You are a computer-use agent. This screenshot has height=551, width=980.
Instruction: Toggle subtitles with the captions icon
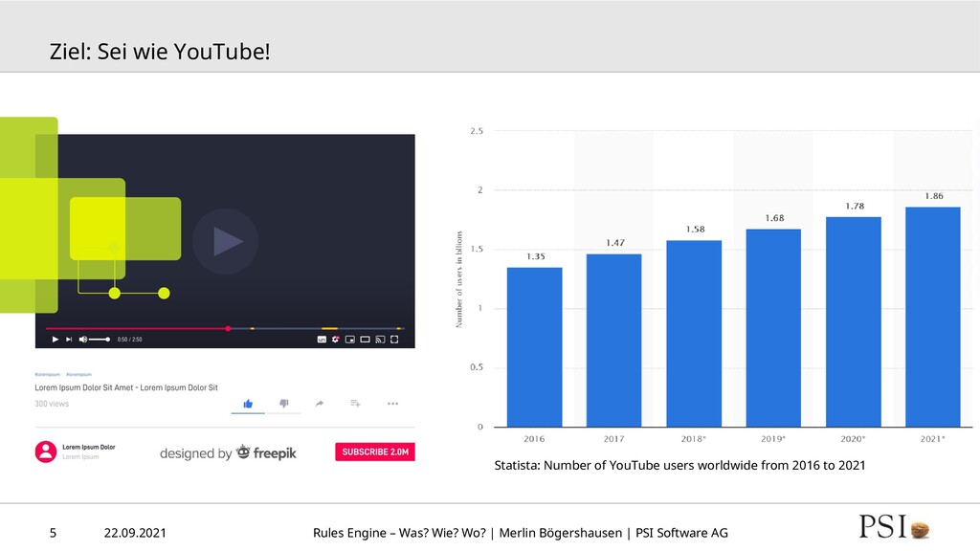tap(322, 340)
